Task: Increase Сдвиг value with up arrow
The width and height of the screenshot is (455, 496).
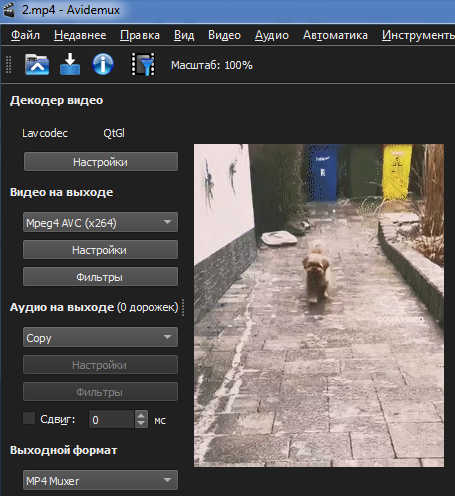Action: click(x=141, y=415)
